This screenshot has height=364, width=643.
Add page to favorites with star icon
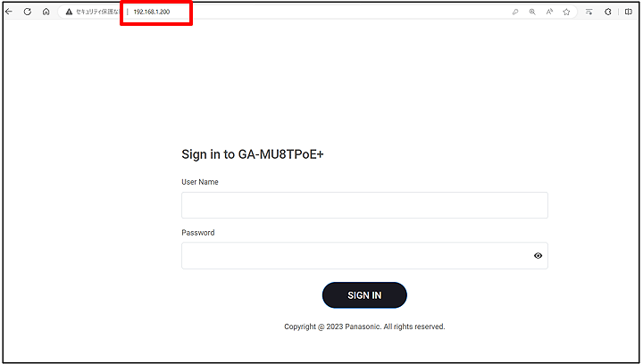tap(567, 12)
